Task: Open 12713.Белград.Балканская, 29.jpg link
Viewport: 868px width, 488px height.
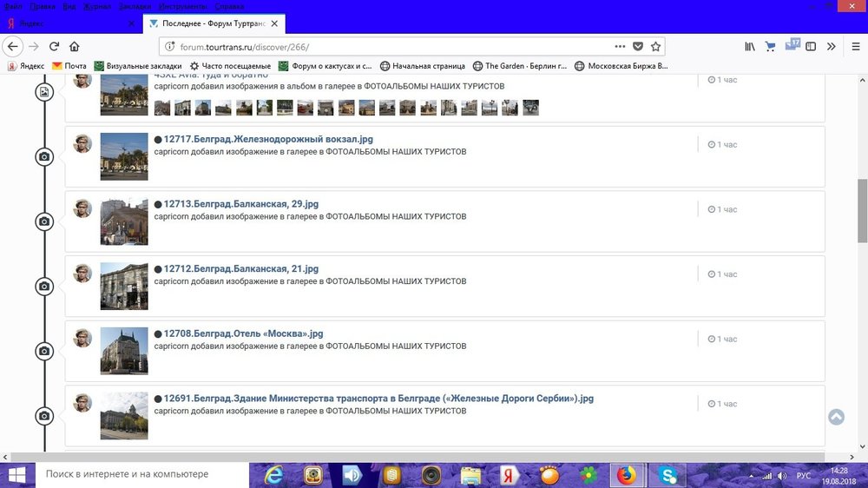Action: click(240, 204)
